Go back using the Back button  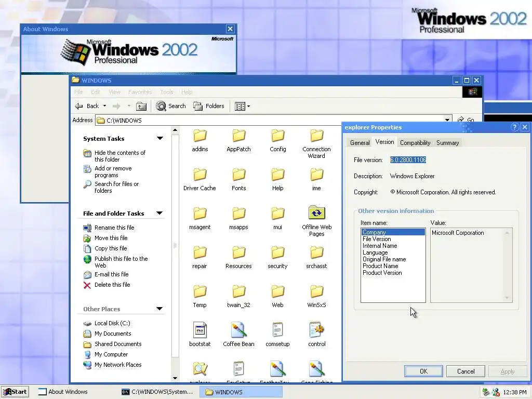87,106
